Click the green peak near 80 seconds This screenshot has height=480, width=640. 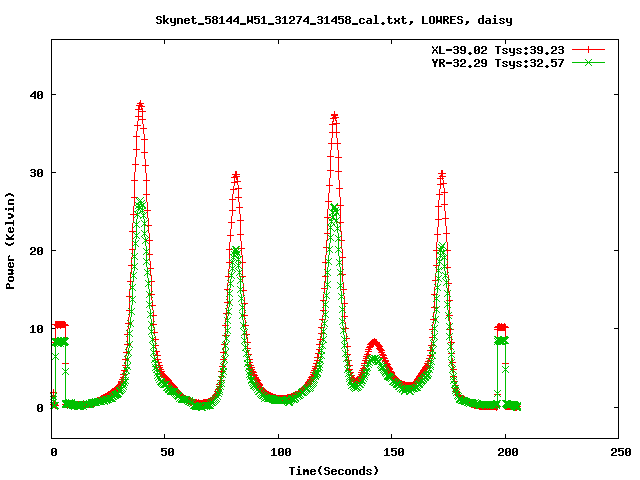pos(236,251)
